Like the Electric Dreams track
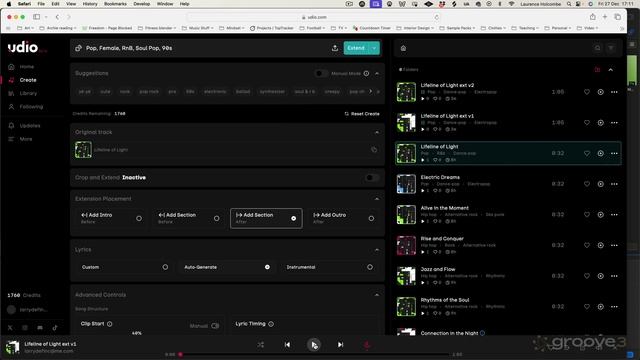The width and height of the screenshot is (640, 360). coord(587,184)
